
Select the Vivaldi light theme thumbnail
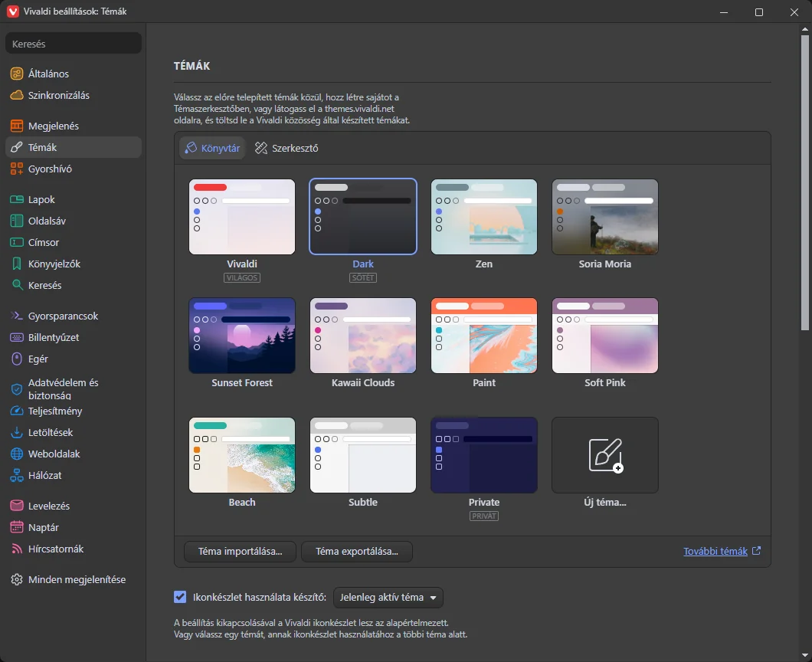click(242, 217)
